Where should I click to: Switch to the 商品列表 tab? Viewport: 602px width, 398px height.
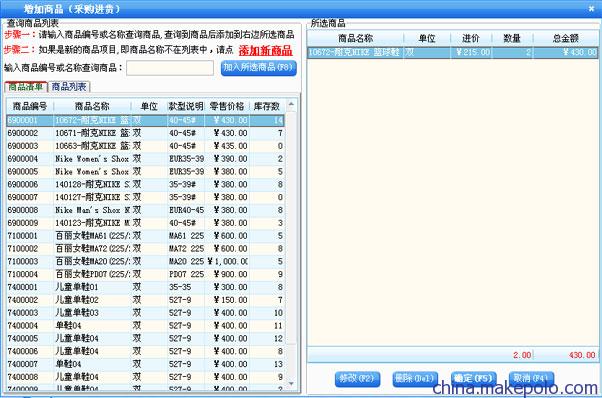point(69,87)
